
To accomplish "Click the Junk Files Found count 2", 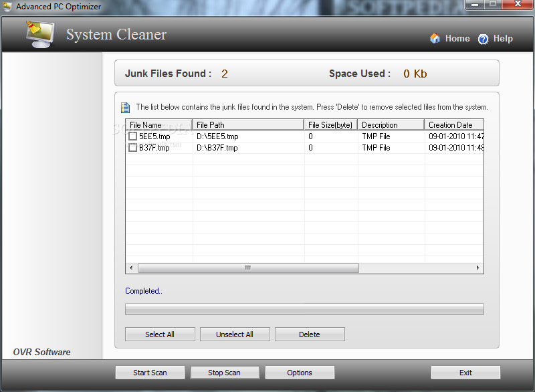I will [x=225, y=74].
